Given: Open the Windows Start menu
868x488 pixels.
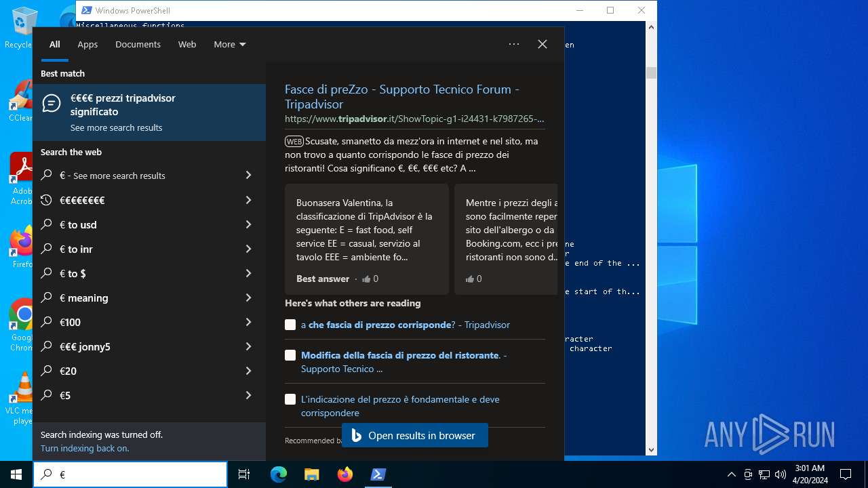Looking at the screenshot, I should tap(16, 474).
